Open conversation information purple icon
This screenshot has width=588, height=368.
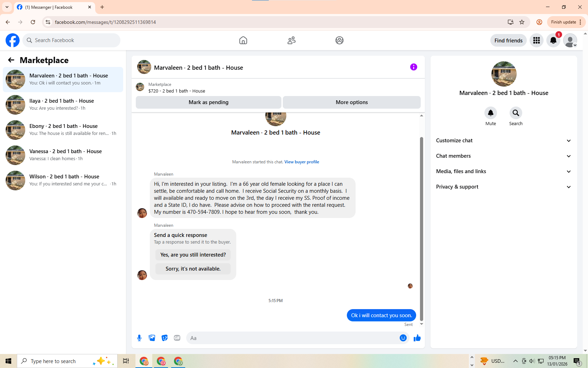[414, 67]
